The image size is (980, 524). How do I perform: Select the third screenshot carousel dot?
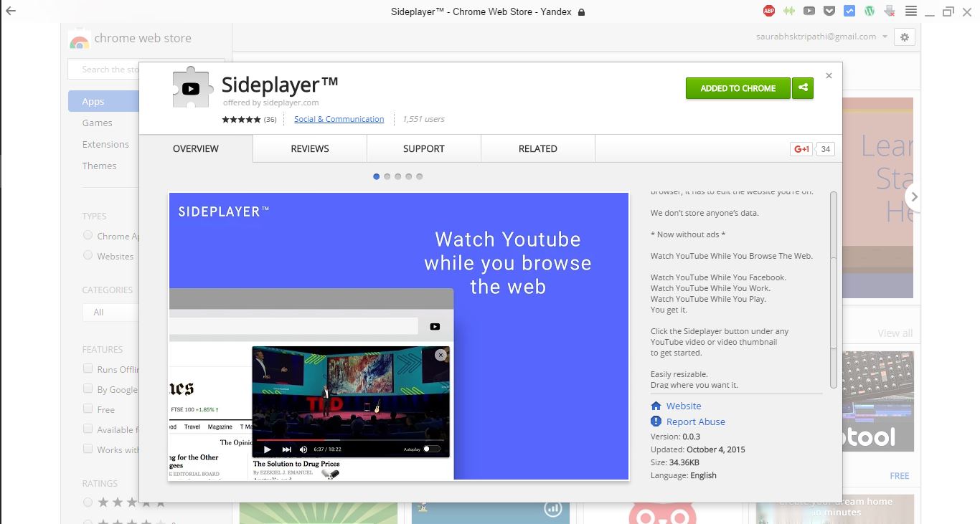click(398, 176)
